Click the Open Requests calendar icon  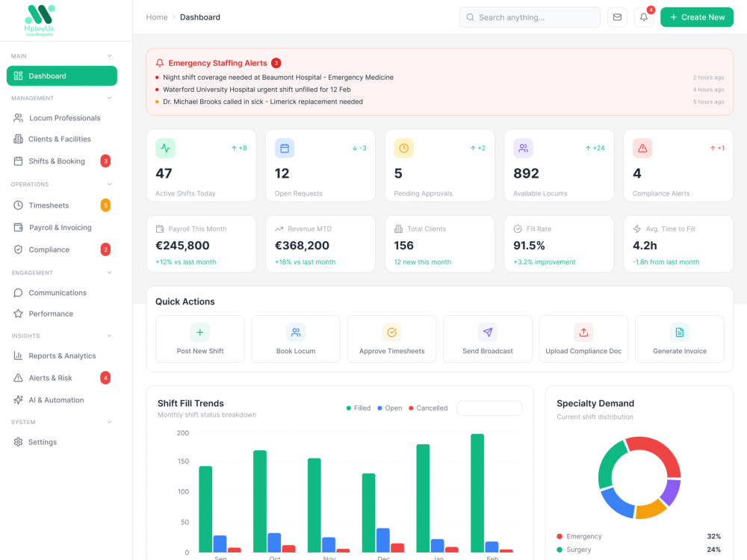tap(285, 148)
